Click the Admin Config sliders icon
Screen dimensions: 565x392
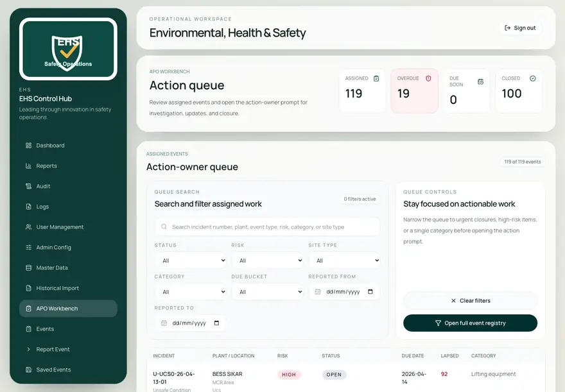28,247
